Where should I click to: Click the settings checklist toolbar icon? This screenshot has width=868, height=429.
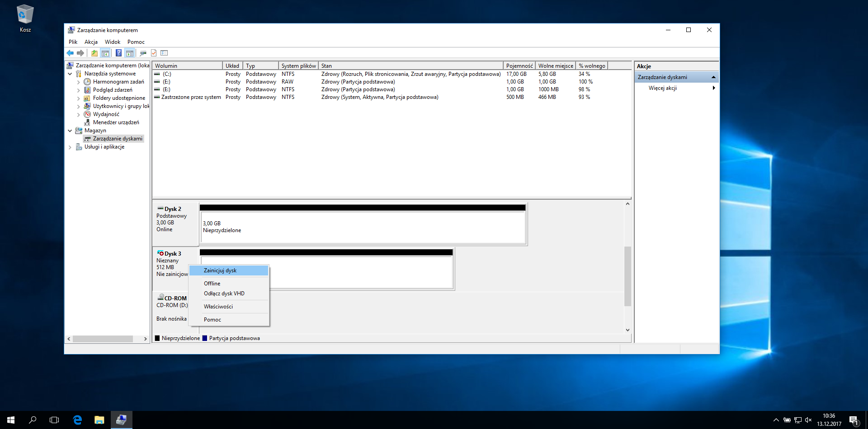164,53
